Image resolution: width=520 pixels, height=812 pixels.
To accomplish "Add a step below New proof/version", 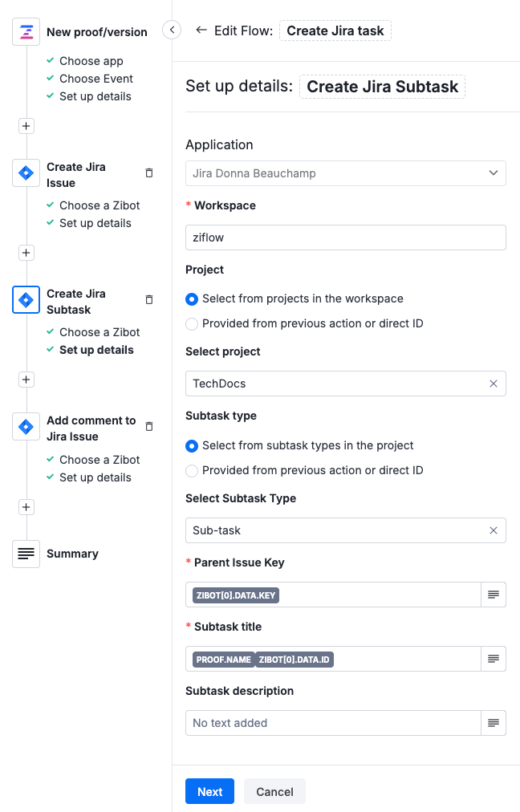I will tap(25, 125).
